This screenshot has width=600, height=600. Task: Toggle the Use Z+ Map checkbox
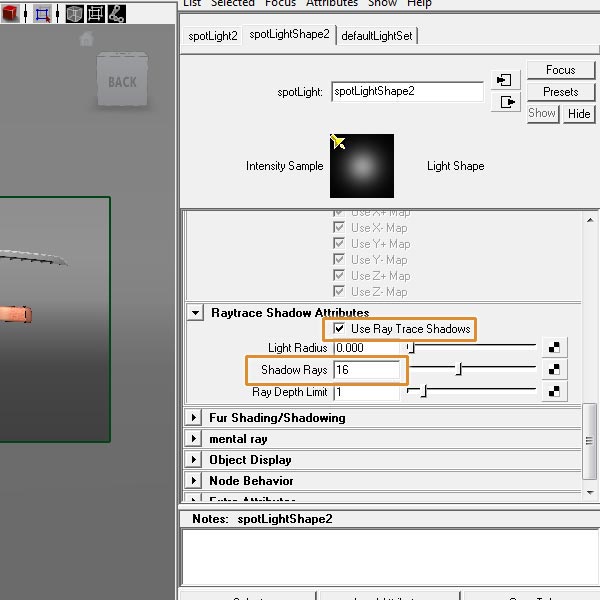pos(339,276)
